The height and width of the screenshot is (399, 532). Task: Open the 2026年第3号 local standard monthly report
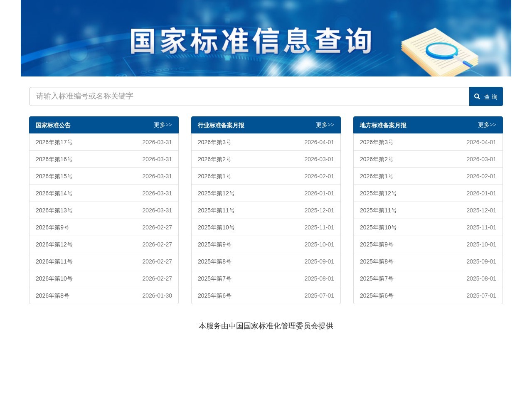pyautogui.click(x=377, y=142)
